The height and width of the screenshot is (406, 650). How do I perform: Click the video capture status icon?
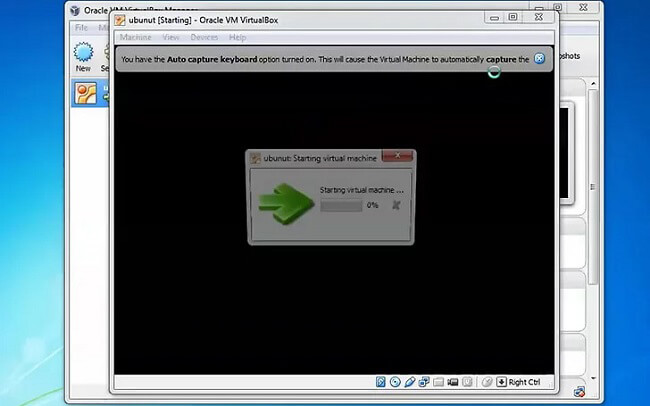[453, 382]
